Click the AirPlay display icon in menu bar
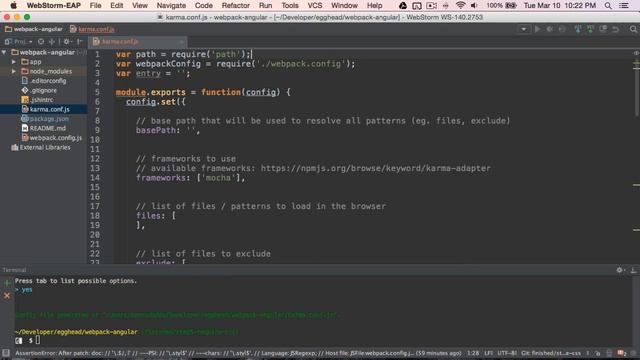The height and width of the screenshot is (360, 640). [417, 5]
